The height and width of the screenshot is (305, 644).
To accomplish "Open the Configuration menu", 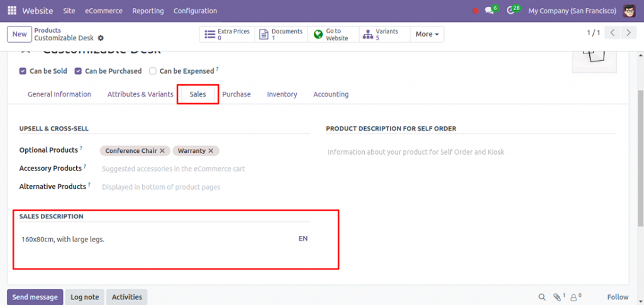I will click(x=195, y=11).
